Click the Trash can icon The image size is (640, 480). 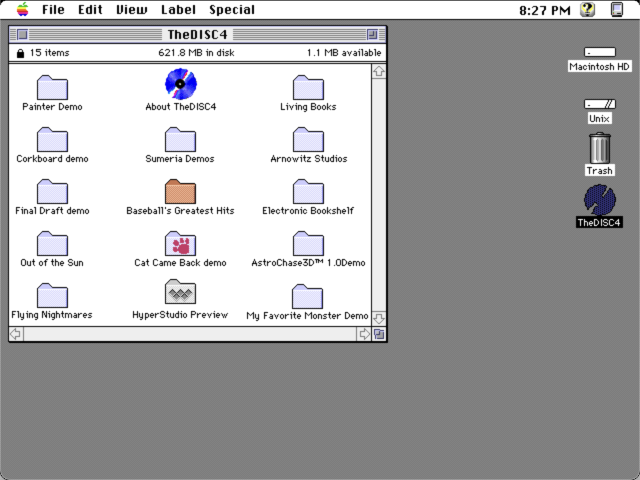600,148
